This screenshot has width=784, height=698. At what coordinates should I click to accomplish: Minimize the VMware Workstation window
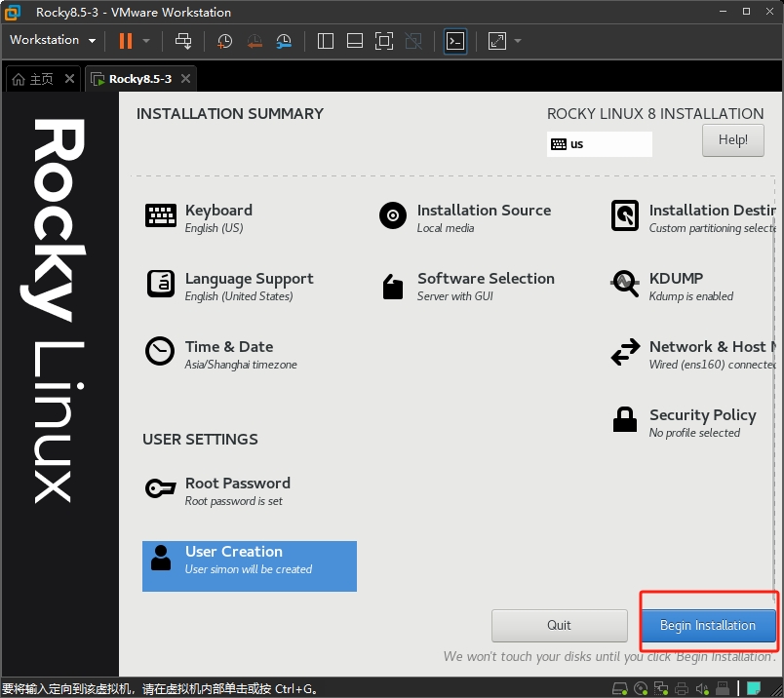tap(723, 12)
